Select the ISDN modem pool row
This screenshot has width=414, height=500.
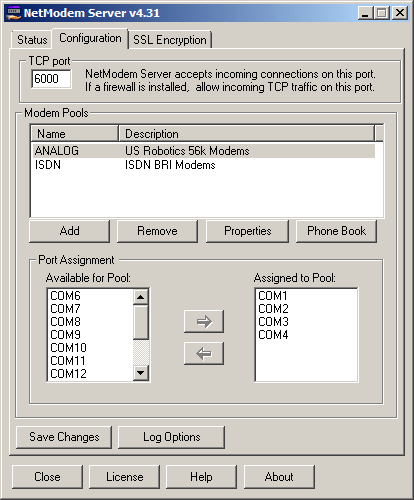pyautogui.click(x=203, y=165)
